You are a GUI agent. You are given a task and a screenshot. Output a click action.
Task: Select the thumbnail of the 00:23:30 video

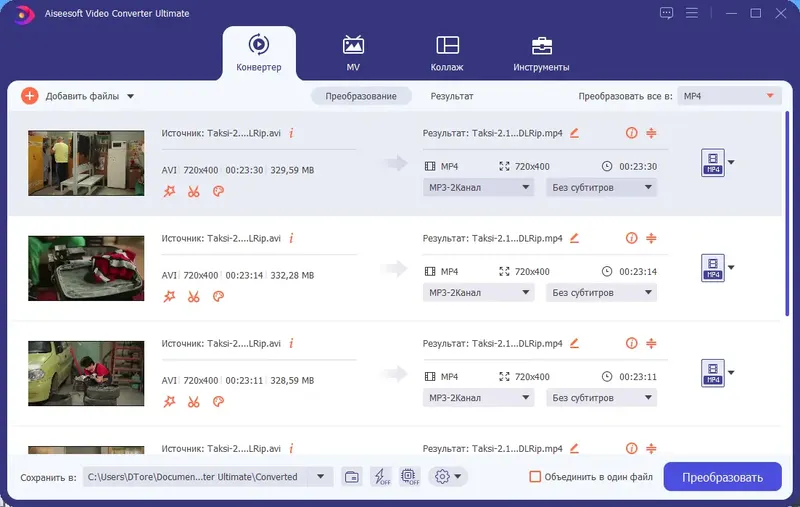pos(86,163)
